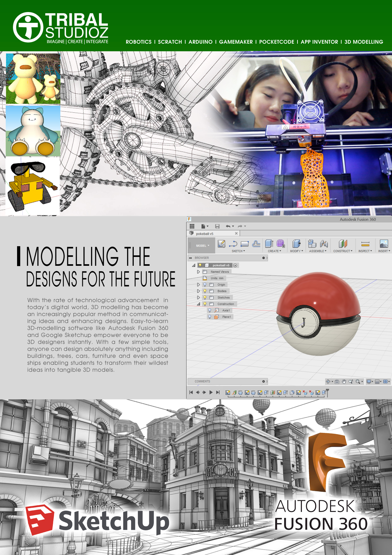
Task: Hide the Bodies folder via lightbulb
Action: pos(205,291)
